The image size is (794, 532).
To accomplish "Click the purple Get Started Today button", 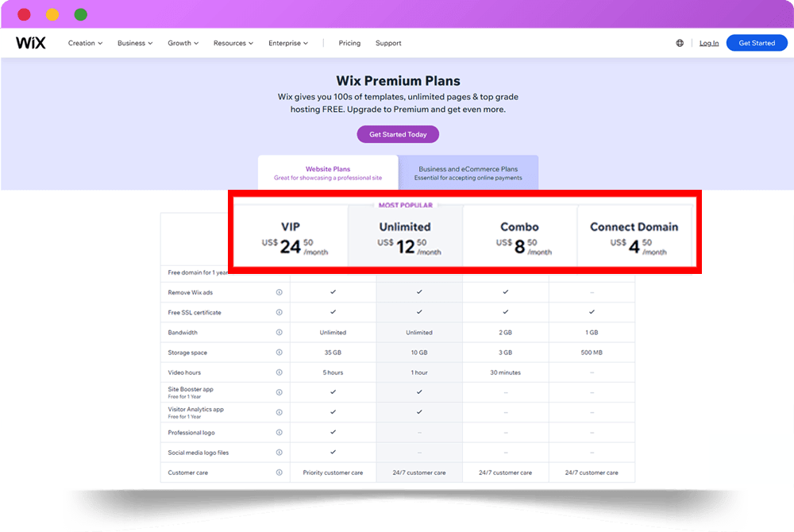I will click(398, 134).
